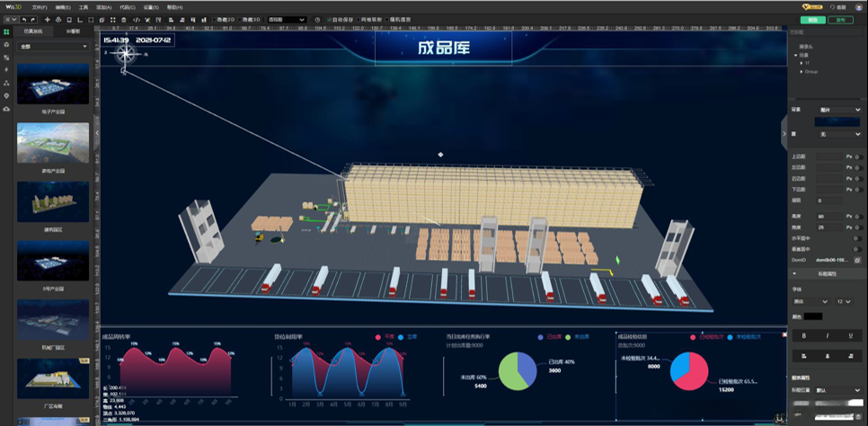Image resolution: width=868 pixels, height=426 pixels.
Task: Align text center in title properties
Action: tap(827, 356)
